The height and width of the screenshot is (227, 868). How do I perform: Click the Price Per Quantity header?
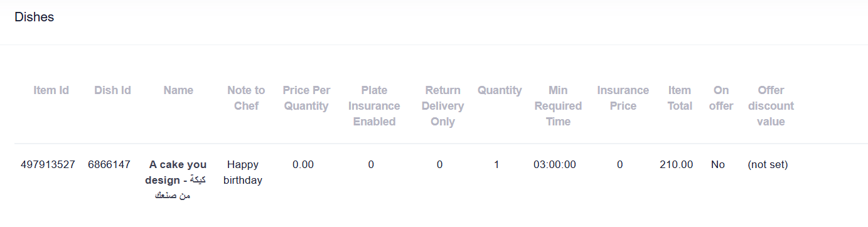pyautogui.click(x=306, y=98)
